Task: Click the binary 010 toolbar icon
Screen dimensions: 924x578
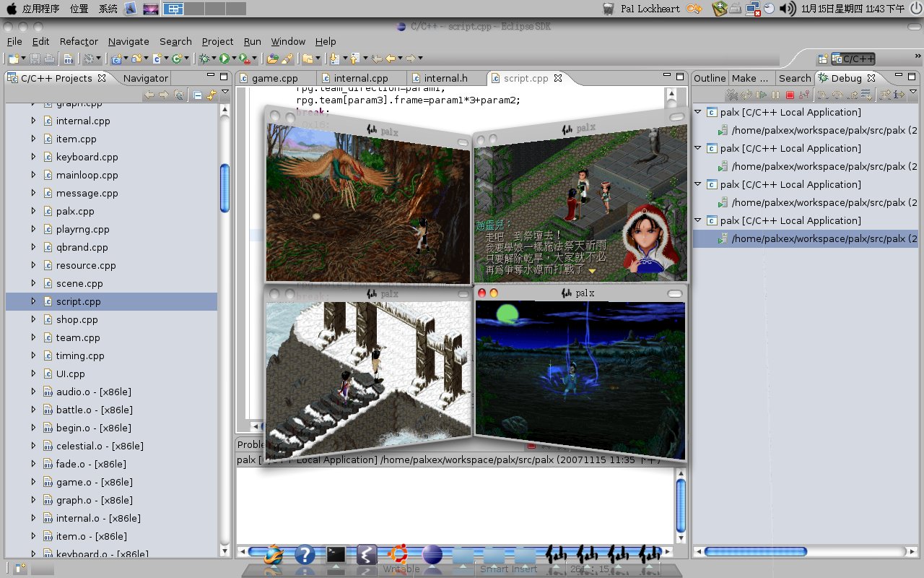Action: click(x=69, y=59)
